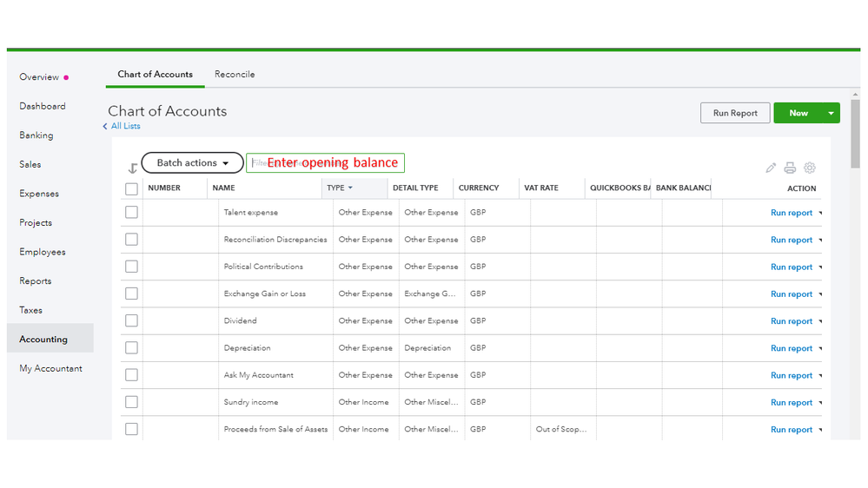Click the Run Report button
868x488 pixels.
tap(735, 113)
